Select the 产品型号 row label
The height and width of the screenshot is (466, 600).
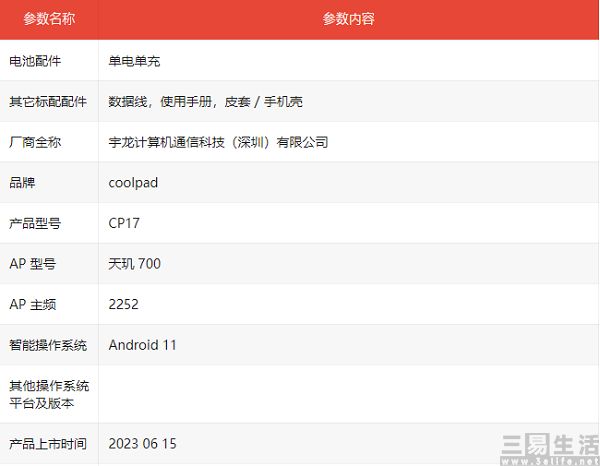tap(35, 223)
